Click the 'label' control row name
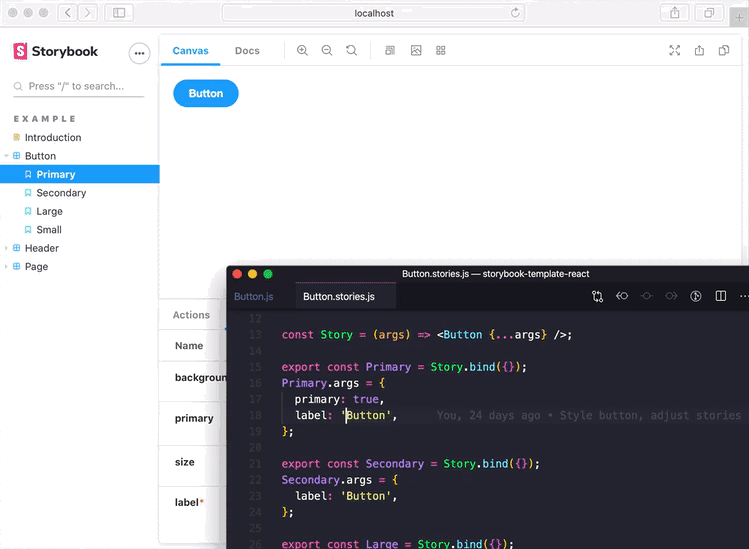 [x=186, y=502]
